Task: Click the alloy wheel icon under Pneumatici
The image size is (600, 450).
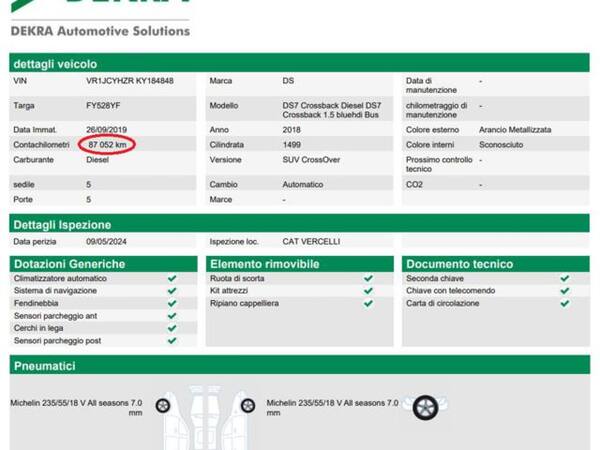Action: tap(425, 407)
